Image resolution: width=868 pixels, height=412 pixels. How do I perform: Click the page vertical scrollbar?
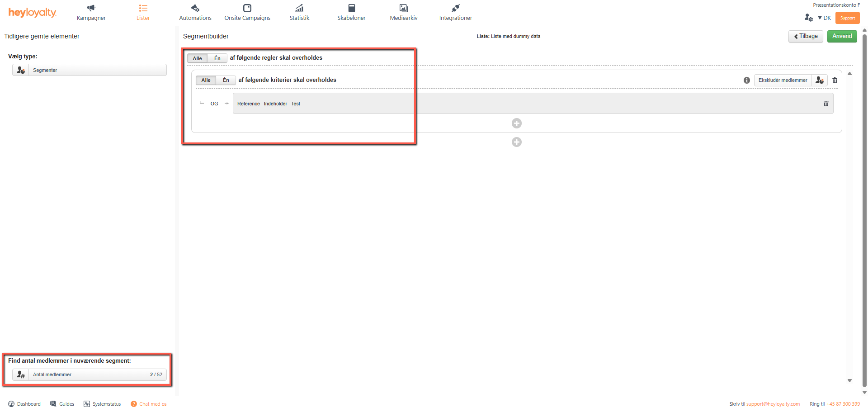pyautogui.click(x=864, y=208)
